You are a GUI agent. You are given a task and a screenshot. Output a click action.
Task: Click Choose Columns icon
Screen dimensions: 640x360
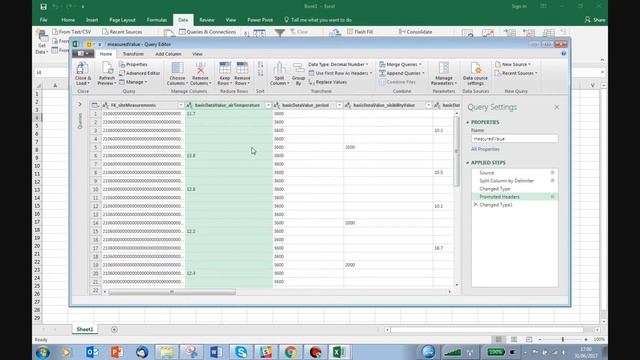click(177, 68)
